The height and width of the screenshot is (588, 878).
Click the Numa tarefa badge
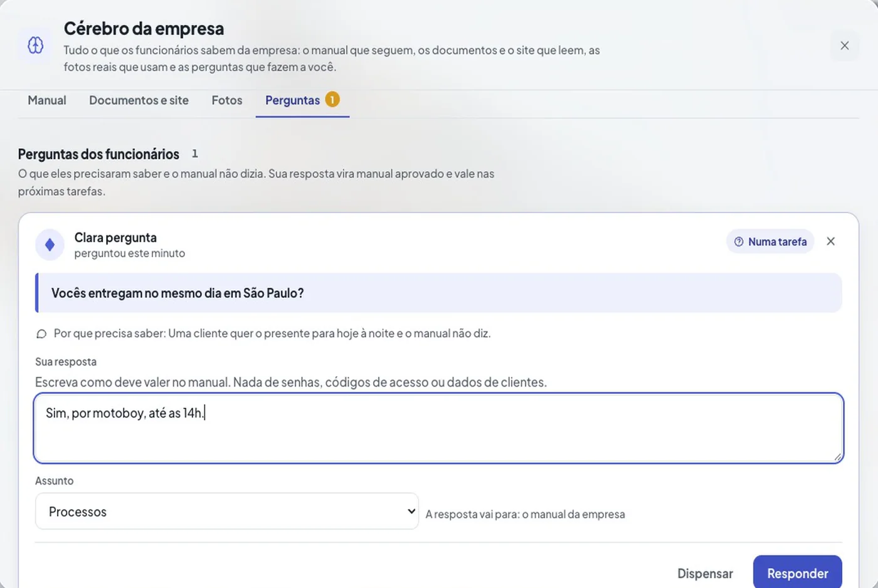tap(770, 241)
